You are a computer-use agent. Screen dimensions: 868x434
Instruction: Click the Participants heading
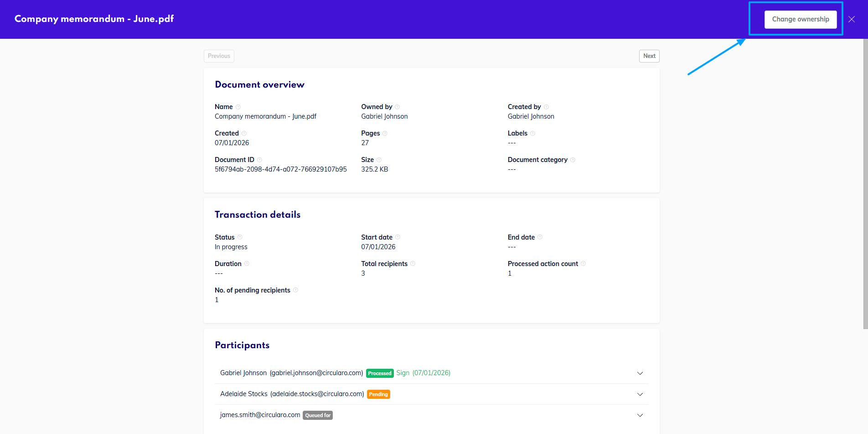(242, 345)
